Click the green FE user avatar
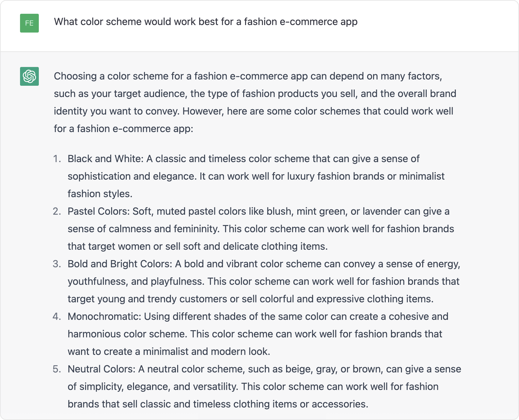519x420 pixels. click(29, 23)
